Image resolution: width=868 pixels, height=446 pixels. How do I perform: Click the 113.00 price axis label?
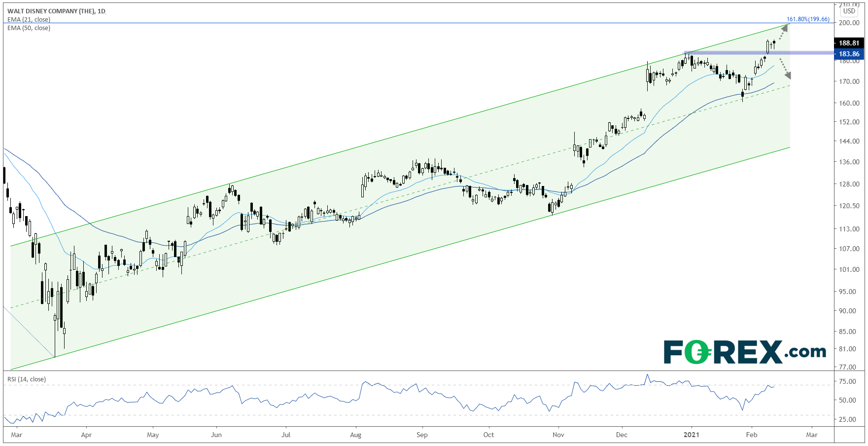click(x=849, y=229)
